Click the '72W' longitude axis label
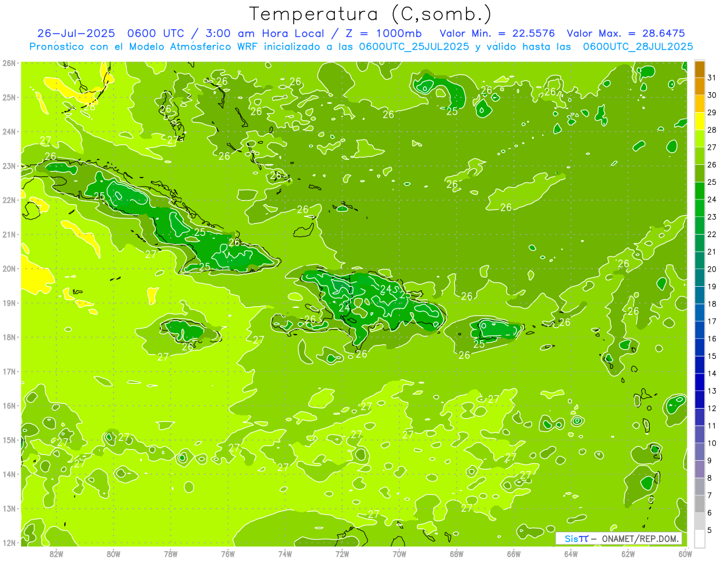 point(342,554)
